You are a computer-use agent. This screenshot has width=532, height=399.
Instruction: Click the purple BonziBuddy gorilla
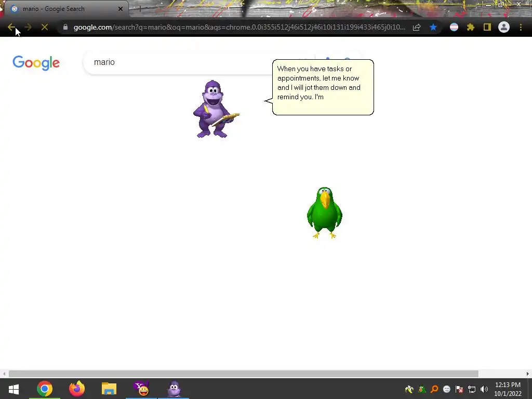[216, 109]
